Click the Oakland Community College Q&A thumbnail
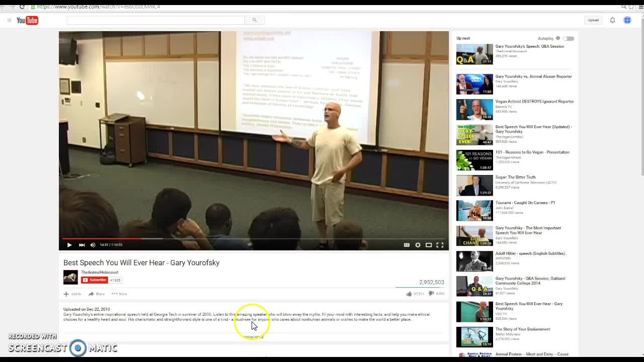 click(x=474, y=286)
